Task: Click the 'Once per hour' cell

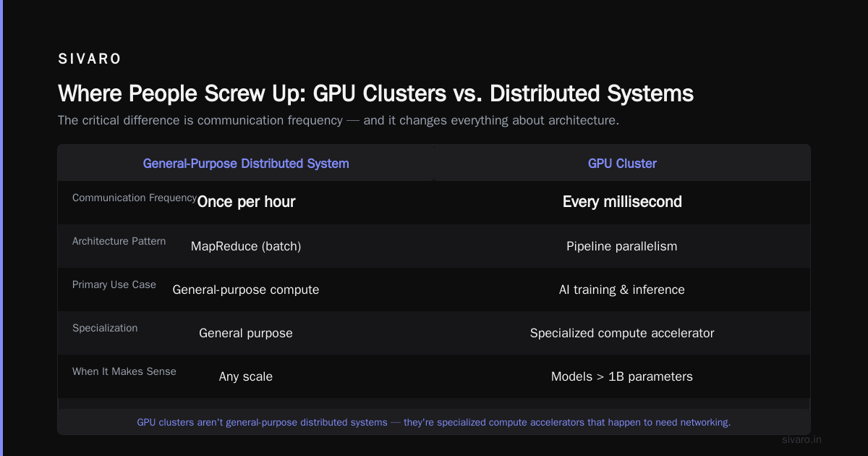Action: tap(246, 202)
